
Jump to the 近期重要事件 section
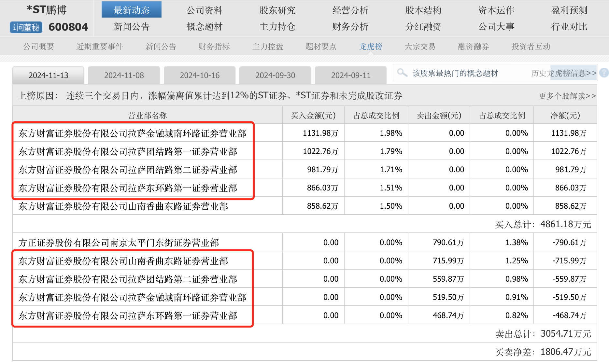coord(100,47)
